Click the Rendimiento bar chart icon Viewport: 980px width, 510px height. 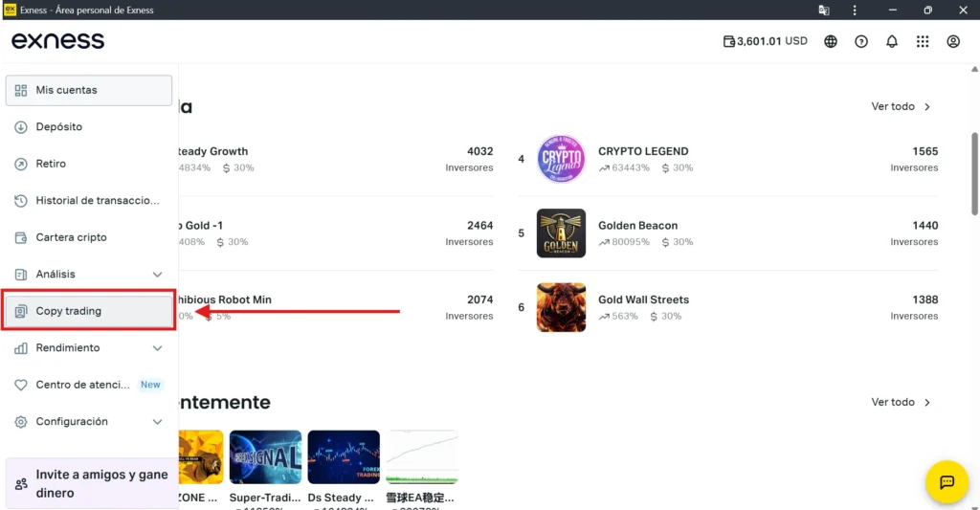point(21,348)
